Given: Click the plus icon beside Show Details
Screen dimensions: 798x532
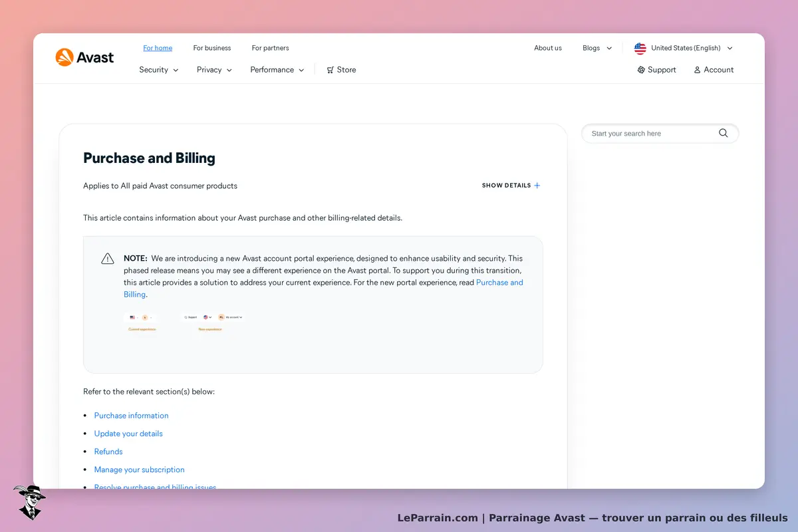Looking at the screenshot, I should coord(537,186).
